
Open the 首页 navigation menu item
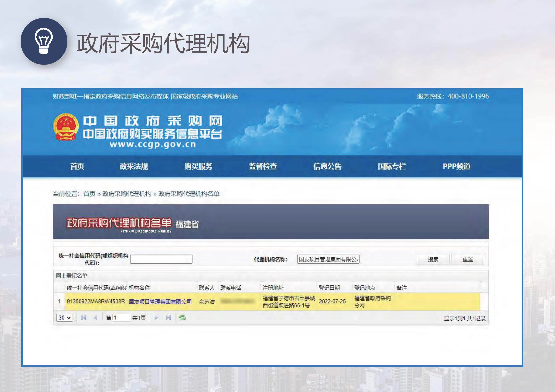(77, 166)
